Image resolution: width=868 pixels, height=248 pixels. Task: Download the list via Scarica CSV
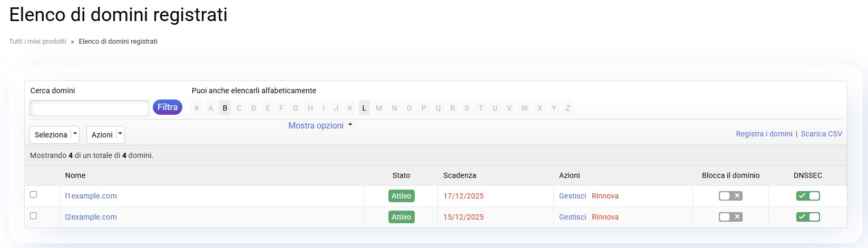pos(821,134)
